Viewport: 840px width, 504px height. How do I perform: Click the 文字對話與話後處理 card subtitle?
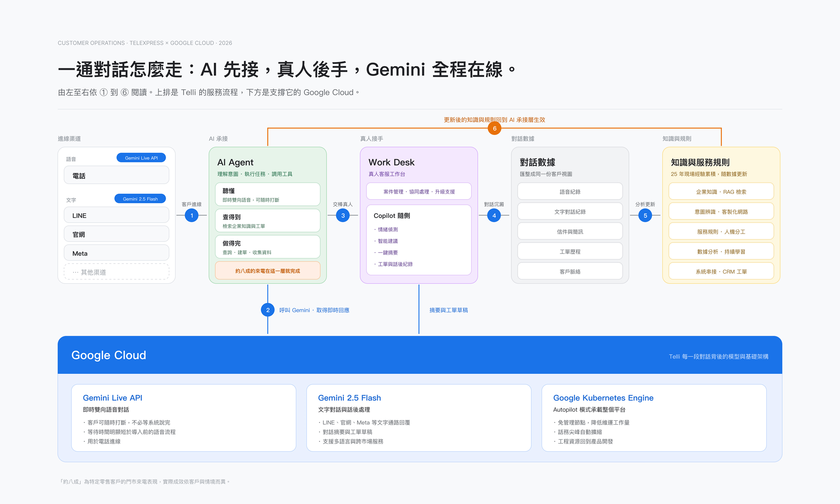(344, 410)
